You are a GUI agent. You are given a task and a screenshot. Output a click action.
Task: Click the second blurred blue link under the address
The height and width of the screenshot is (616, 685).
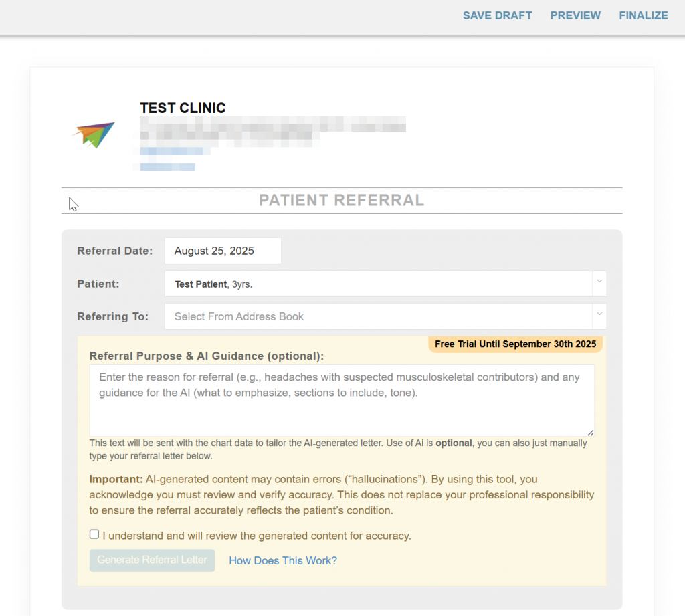pos(168,167)
